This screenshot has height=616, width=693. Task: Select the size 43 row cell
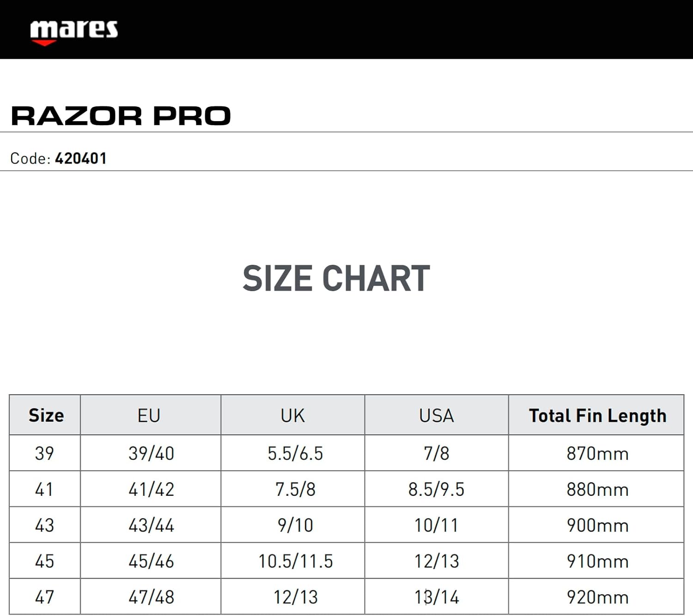click(x=44, y=525)
